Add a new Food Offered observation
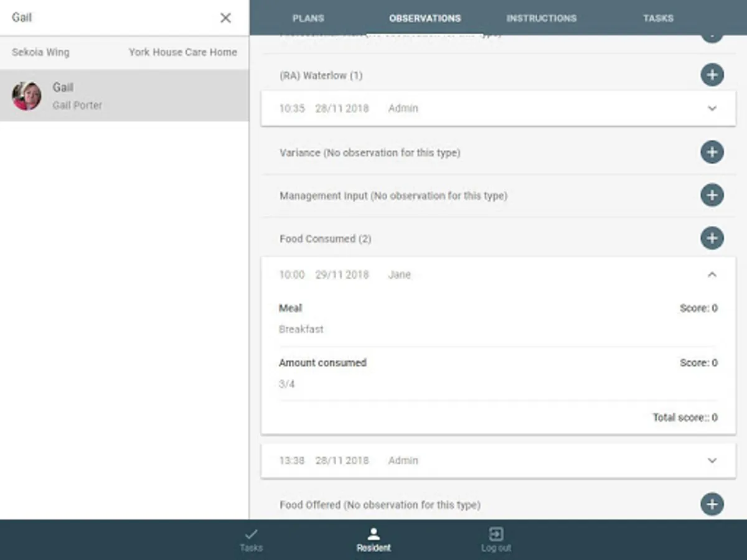 click(x=712, y=504)
